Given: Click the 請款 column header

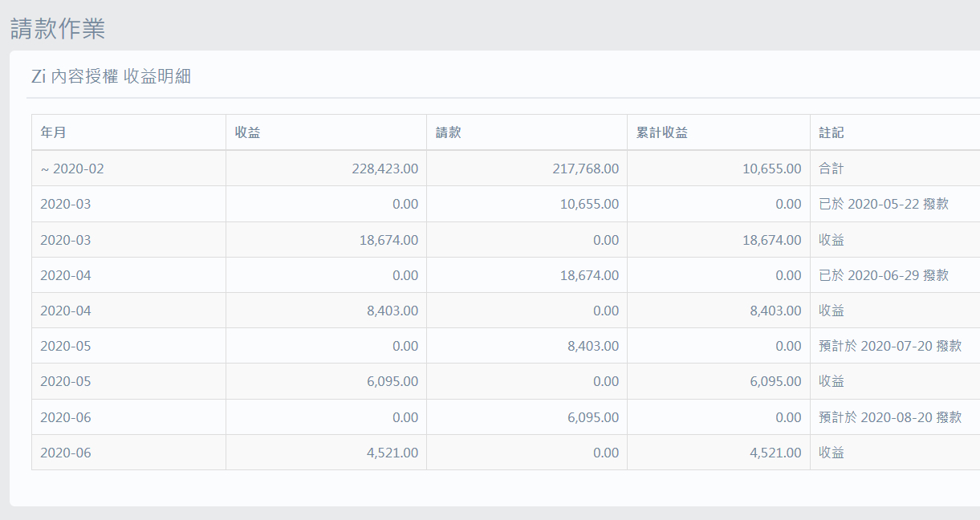Looking at the screenshot, I should [x=448, y=132].
